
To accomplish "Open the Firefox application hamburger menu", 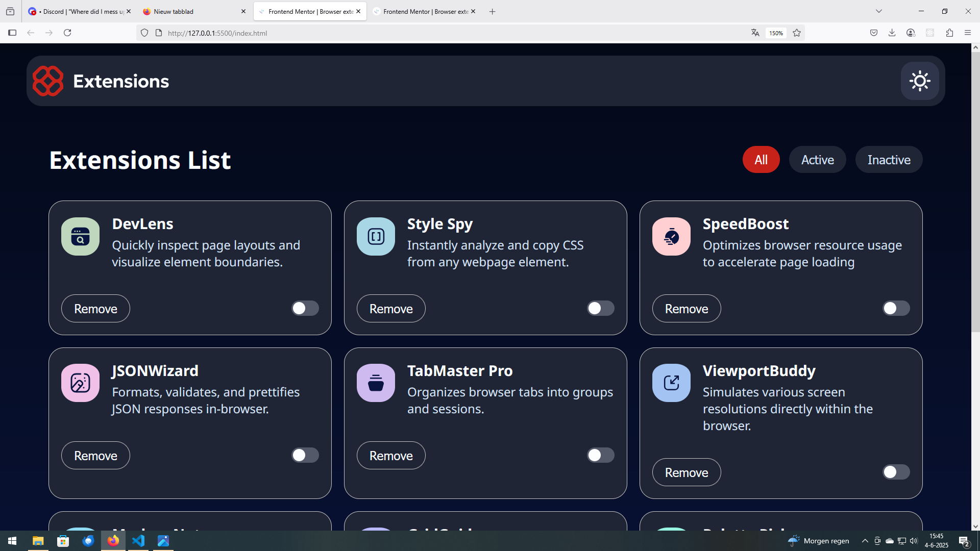I will click(968, 33).
